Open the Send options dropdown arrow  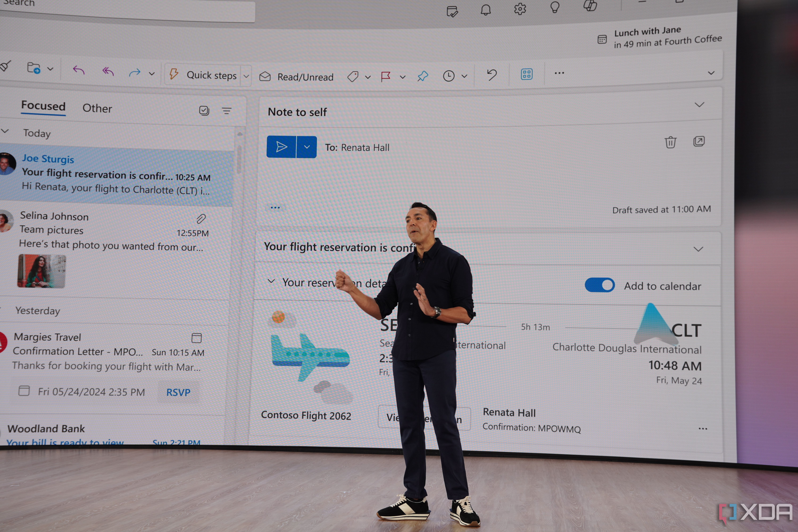[307, 147]
